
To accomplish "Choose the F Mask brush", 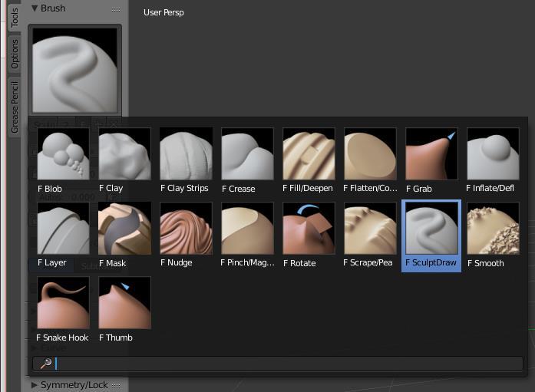I will pos(124,236).
